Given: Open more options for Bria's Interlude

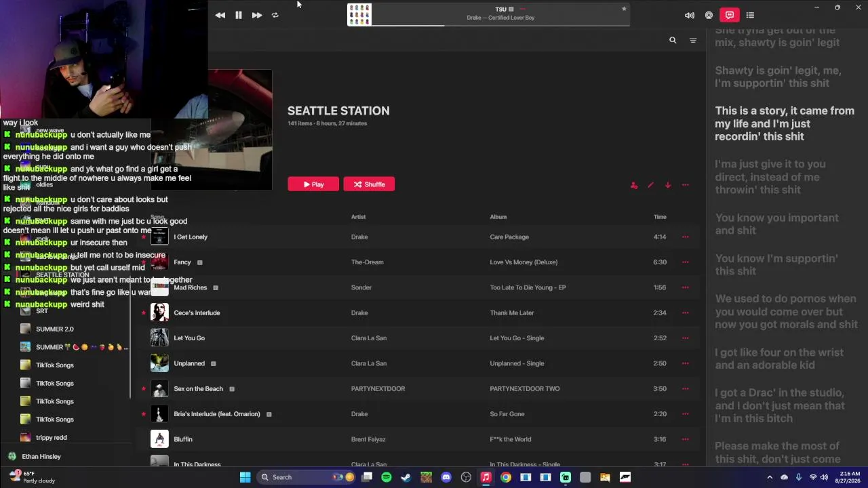Looking at the screenshot, I should [686, 414].
